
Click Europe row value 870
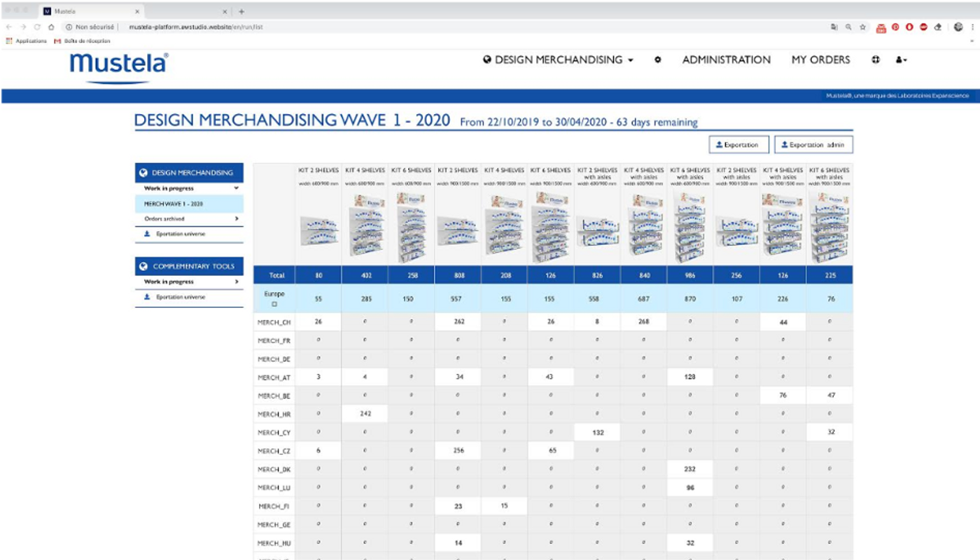690,299
